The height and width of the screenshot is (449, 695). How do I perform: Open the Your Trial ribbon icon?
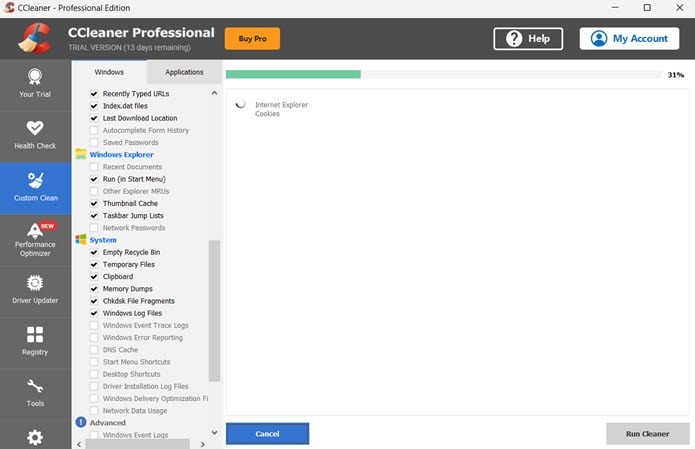pyautogui.click(x=35, y=77)
